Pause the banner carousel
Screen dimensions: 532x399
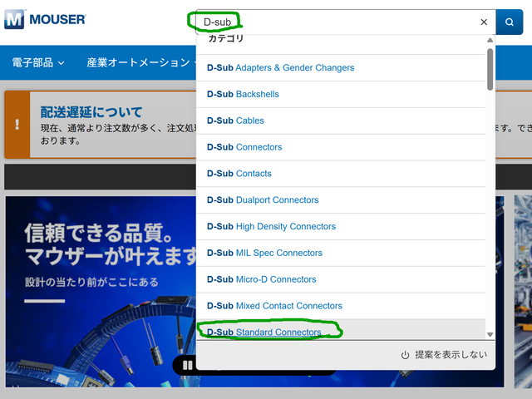pos(188,366)
